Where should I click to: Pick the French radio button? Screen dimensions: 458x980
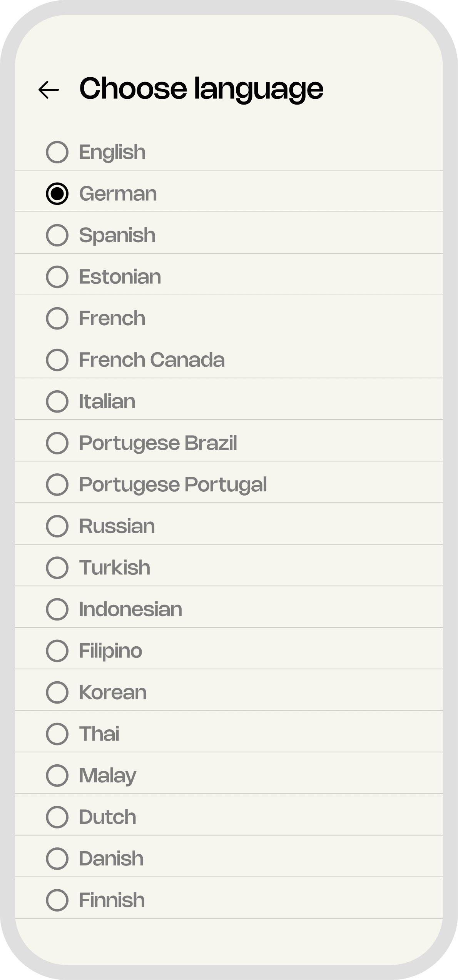(x=57, y=318)
